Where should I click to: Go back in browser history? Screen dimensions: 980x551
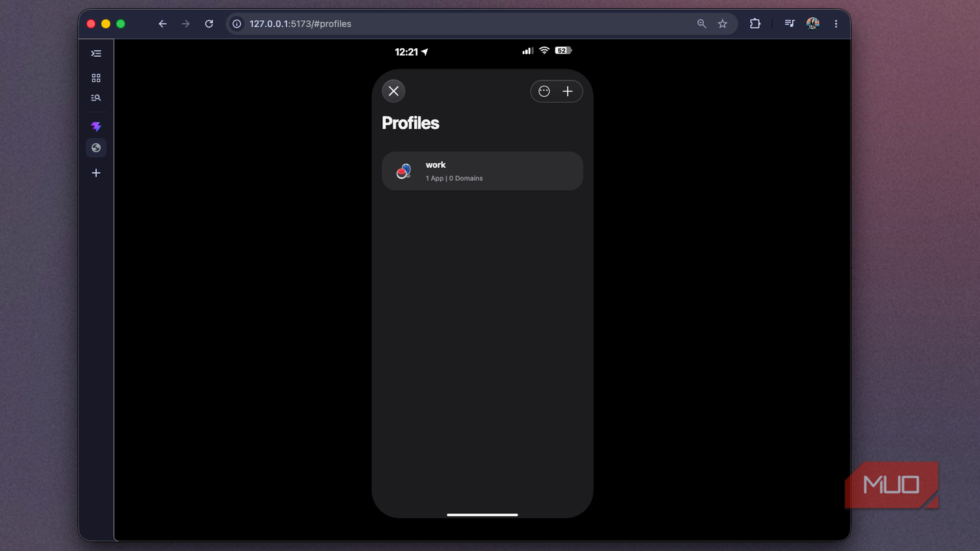pos(163,24)
